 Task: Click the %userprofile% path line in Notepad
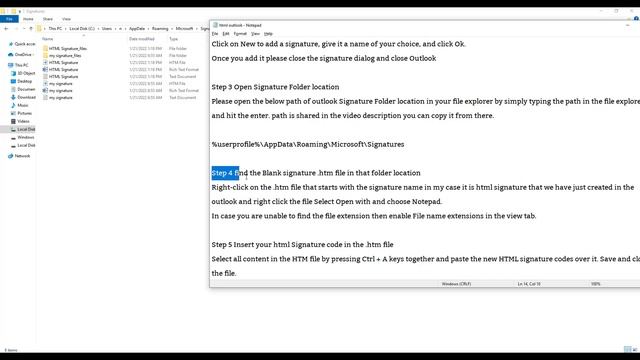tap(308, 144)
